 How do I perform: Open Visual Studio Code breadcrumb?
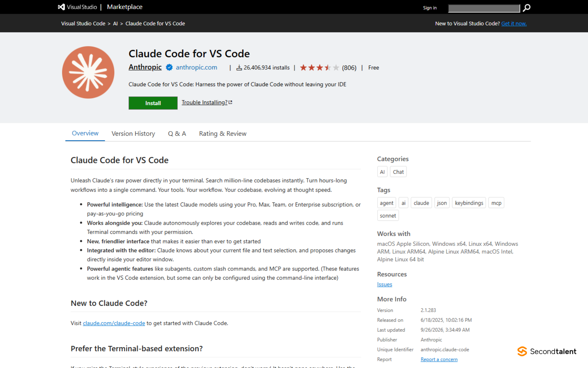coord(83,24)
